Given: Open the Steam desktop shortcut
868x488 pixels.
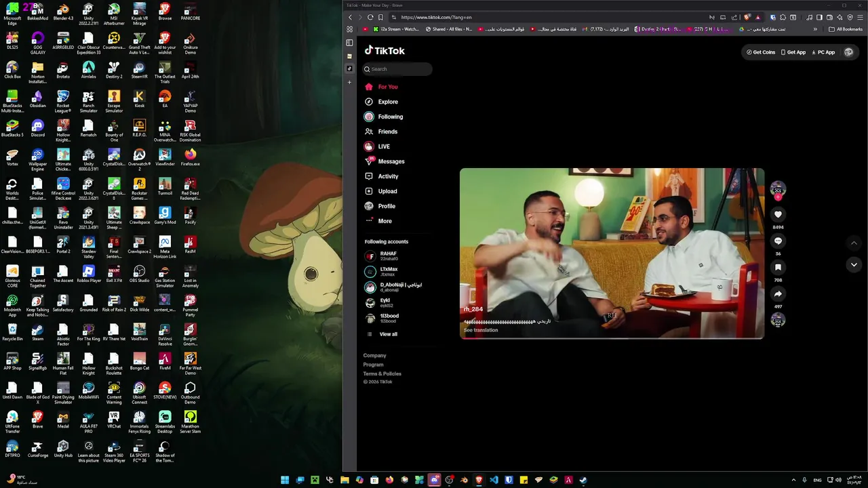Looking at the screenshot, I should (x=37, y=332).
